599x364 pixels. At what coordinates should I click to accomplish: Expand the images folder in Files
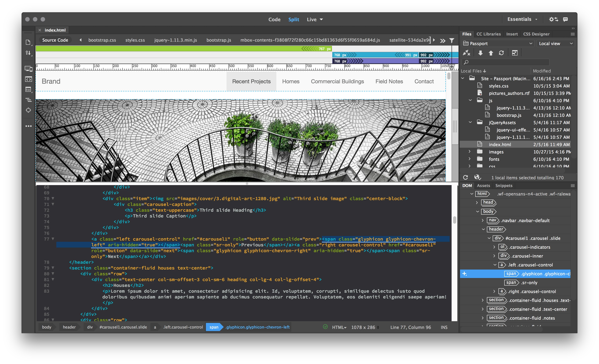click(x=470, y=152)
